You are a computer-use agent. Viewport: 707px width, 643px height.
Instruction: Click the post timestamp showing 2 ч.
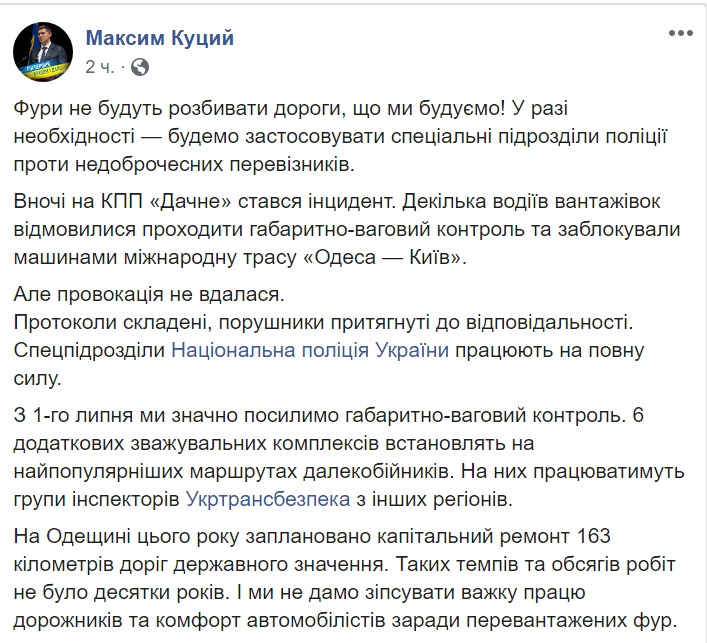(99, 67)
